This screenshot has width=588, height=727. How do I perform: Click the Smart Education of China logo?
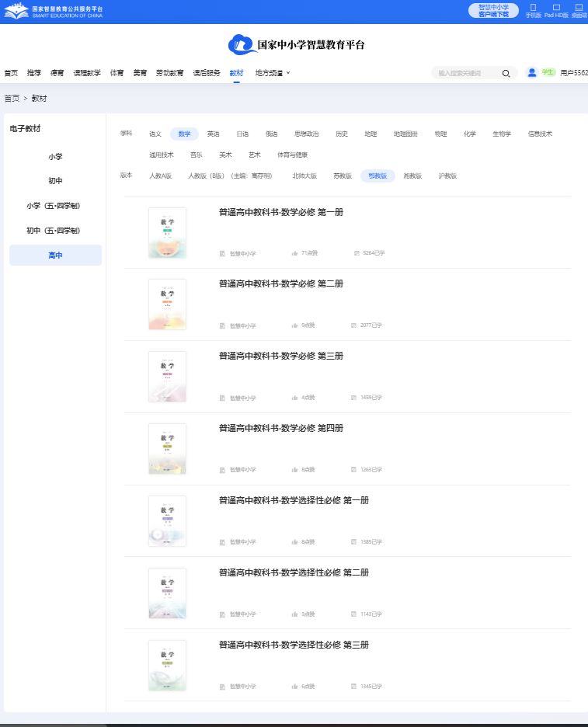click(x=54, y=12)
